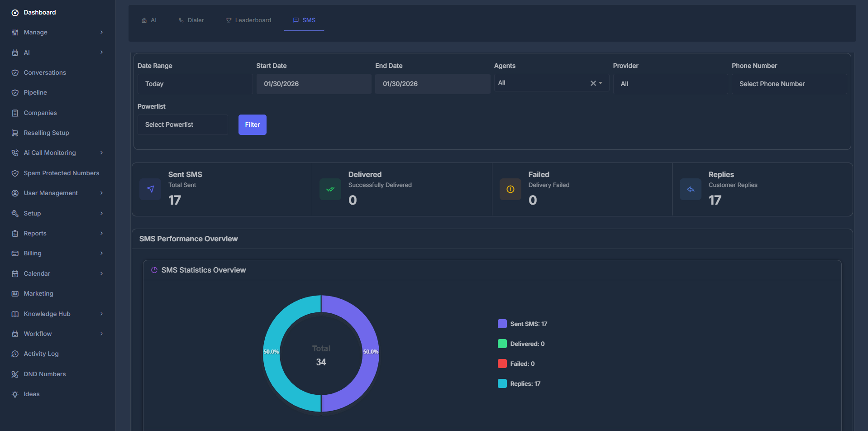Select the SMS tab
Image resolution: width=868 pixels, height=431 pixels.
click(x=304, y=20)
